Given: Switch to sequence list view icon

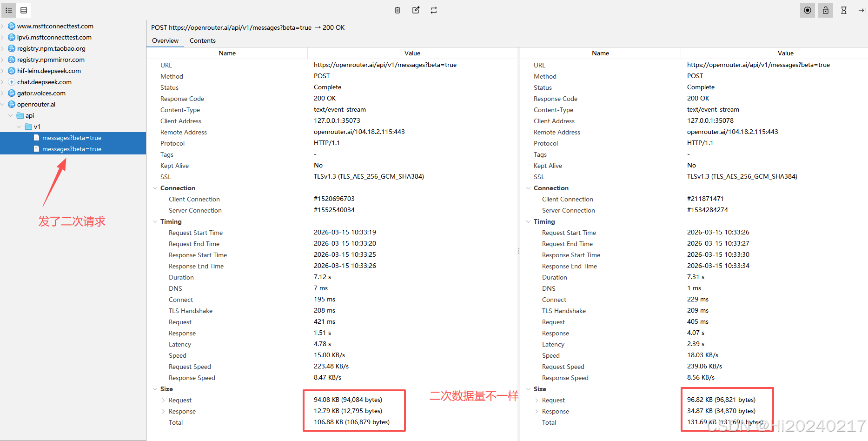Looking at the screenshot, I should 24,10.
